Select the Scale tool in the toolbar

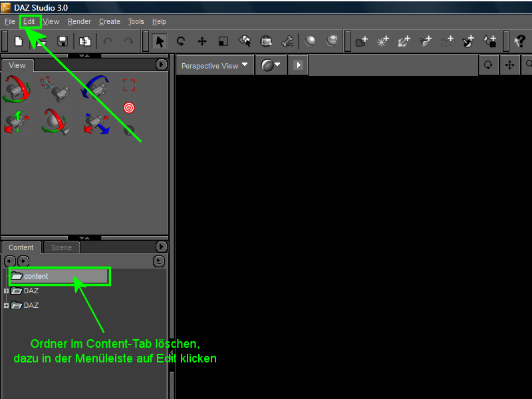[223, 41]
